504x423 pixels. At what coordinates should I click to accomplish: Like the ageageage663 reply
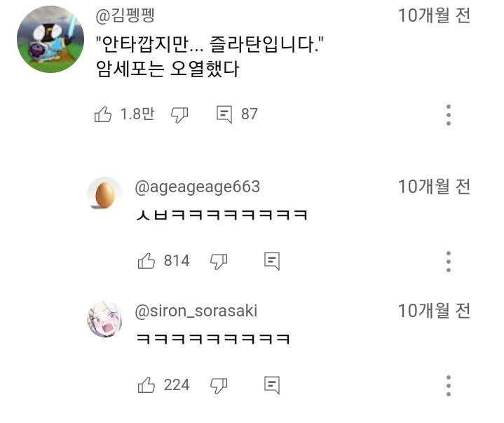(x=147, y=261)
